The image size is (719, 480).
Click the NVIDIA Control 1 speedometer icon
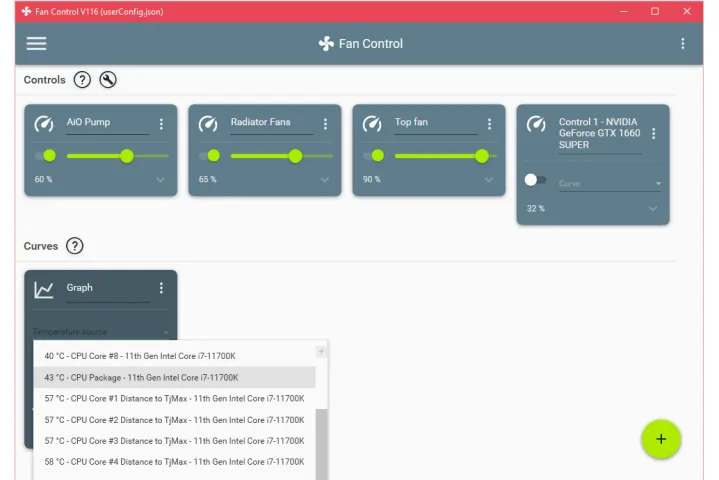click(x=536, y=124)
